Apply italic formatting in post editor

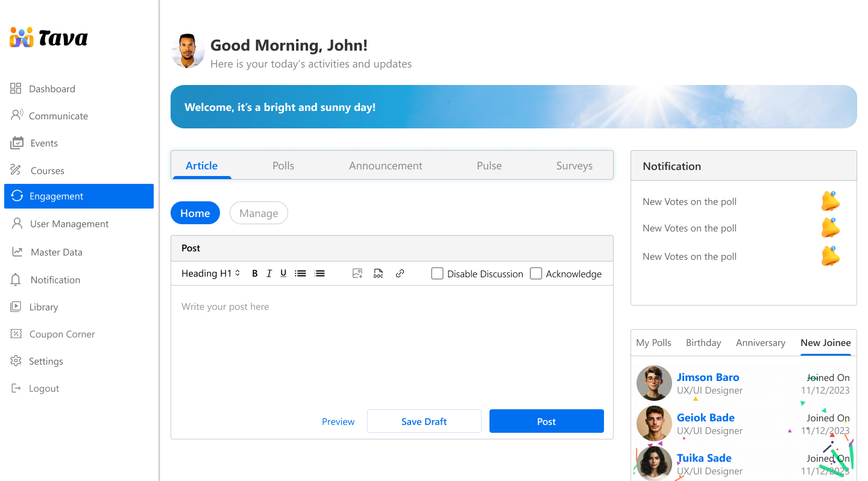click(269, 274)
